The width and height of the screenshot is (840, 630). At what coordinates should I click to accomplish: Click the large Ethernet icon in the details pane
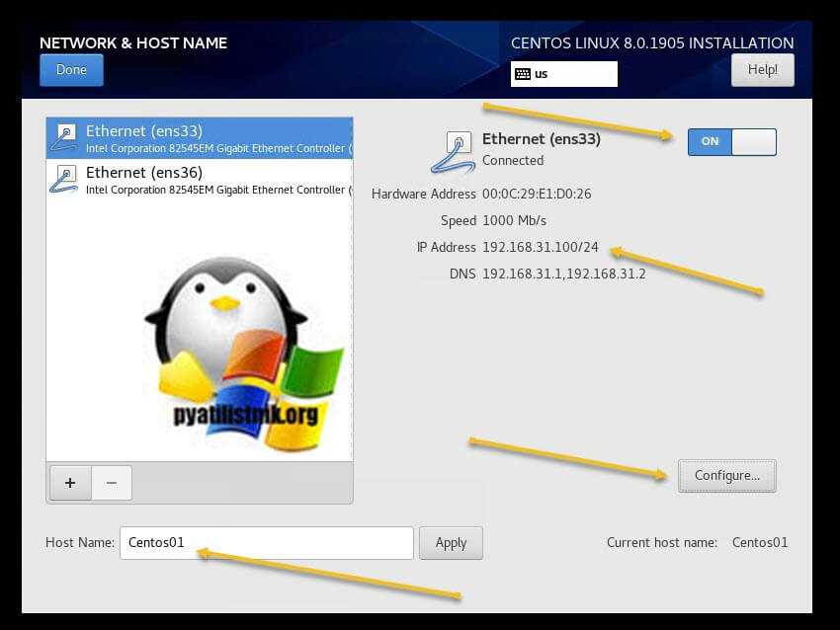(453, 152)
